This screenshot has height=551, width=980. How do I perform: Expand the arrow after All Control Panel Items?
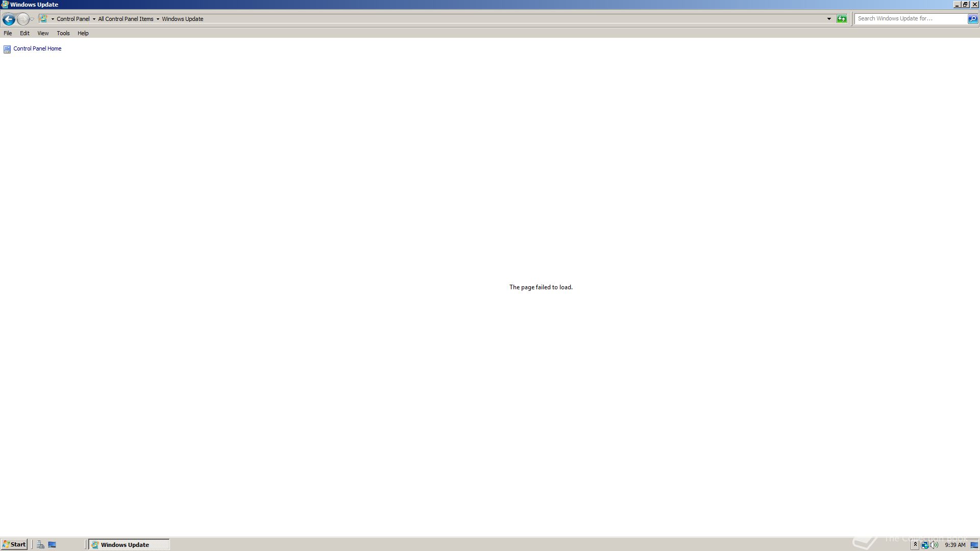tap(158, 19)
